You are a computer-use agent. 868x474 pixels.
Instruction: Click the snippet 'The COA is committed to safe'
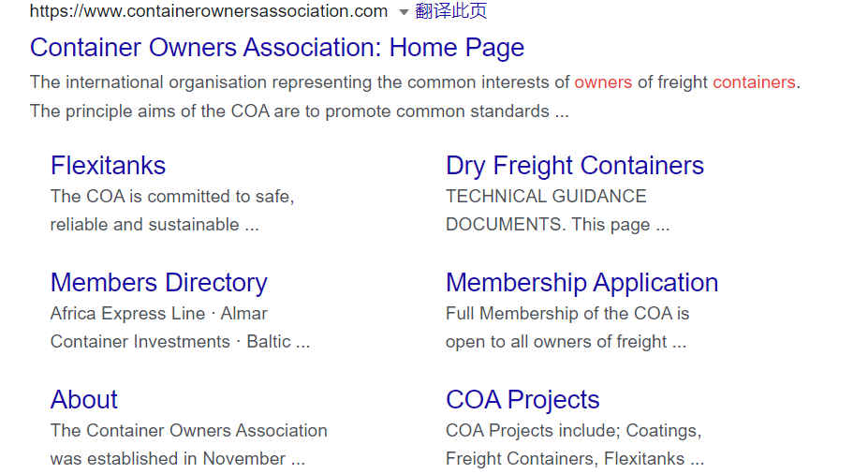pos(172,197)
